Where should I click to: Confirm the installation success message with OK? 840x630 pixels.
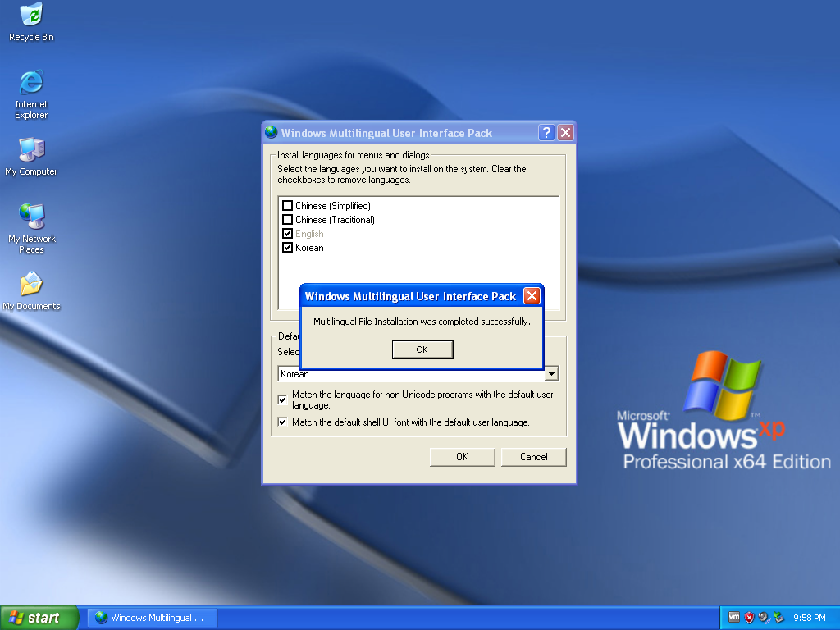pyautogui.click(x=422, y=349)
